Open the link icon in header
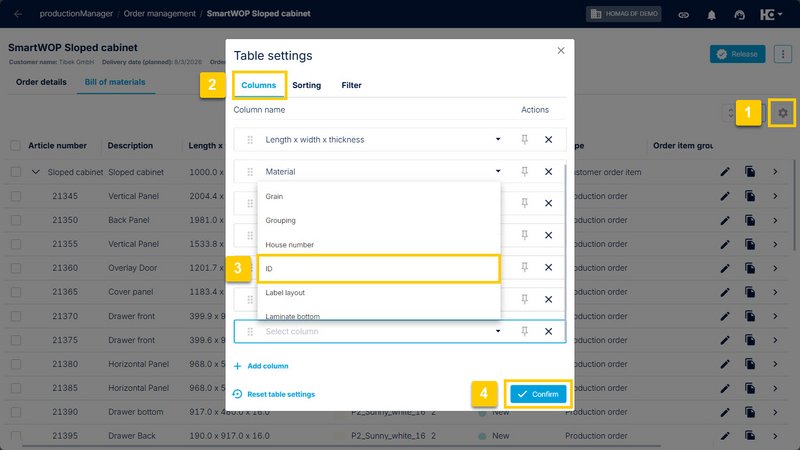 tap(684, 15)
